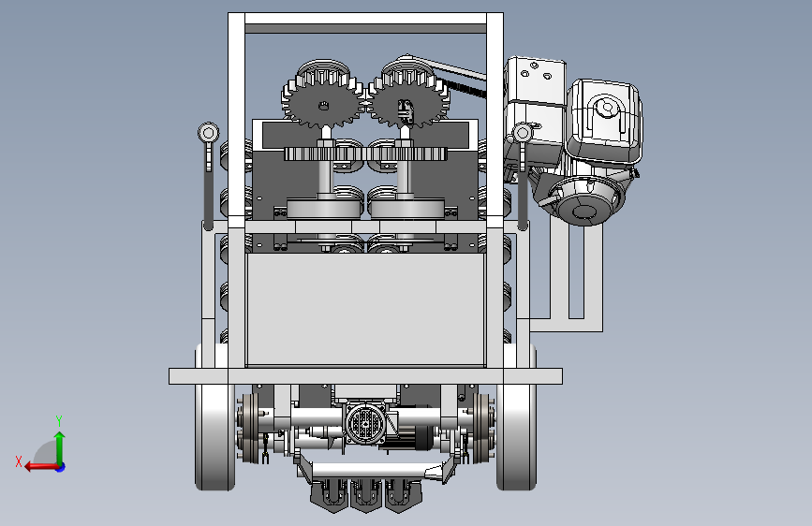Select the right dark spur gear with the key
Image resolution: width=812 pixels, height=526 pixels.
point(408,101)
